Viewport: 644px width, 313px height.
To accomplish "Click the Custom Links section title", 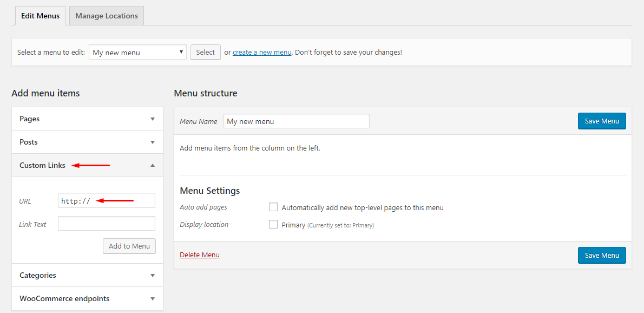I will (42, 166).
